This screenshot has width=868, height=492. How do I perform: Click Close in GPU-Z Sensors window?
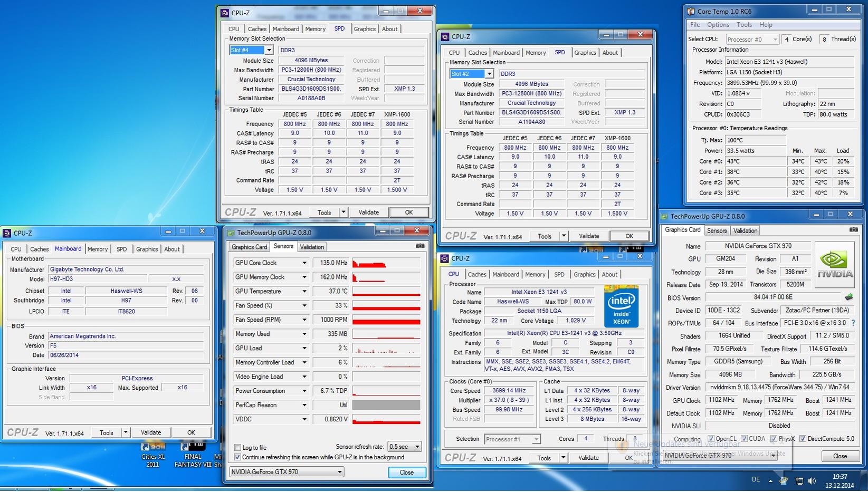[407, 472]
